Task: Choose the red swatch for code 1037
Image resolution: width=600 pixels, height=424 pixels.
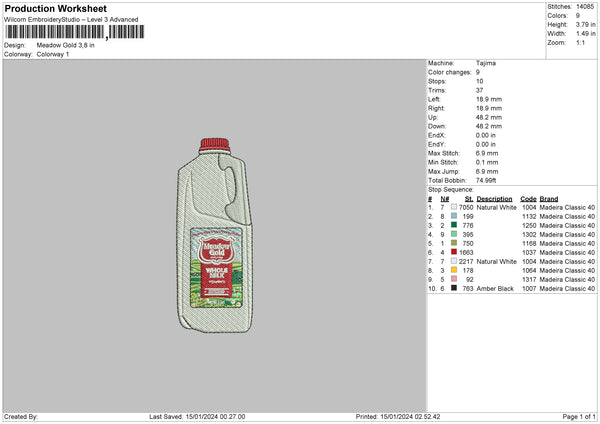Action: point(454,252)
